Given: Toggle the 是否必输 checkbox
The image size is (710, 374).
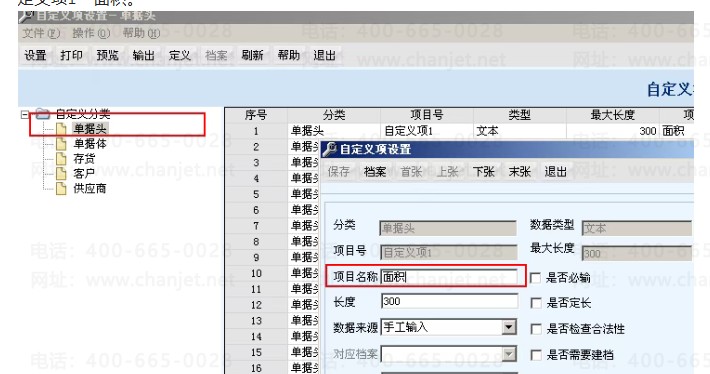Looking at the screenshot, I should click(535, 278).
